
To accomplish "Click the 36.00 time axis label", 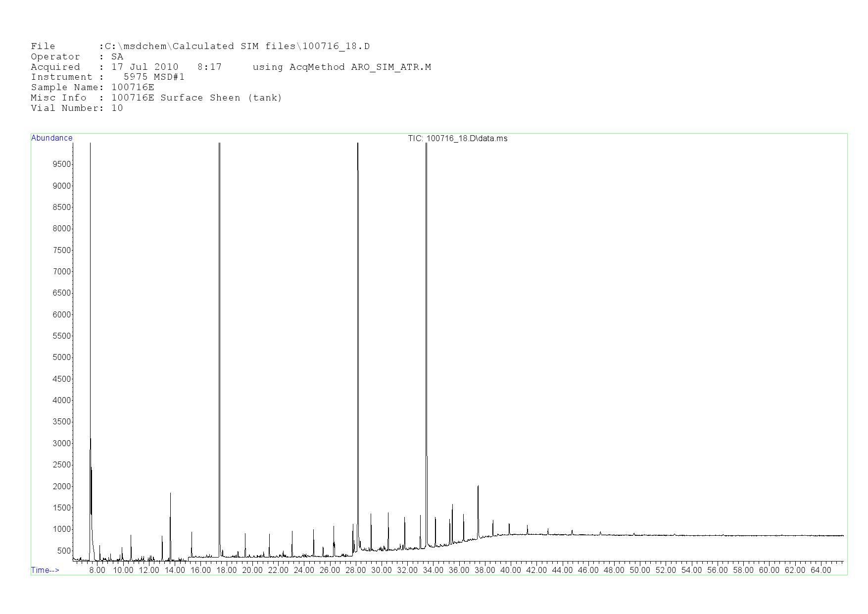I will pyautogui.click(x=459, y=570).
